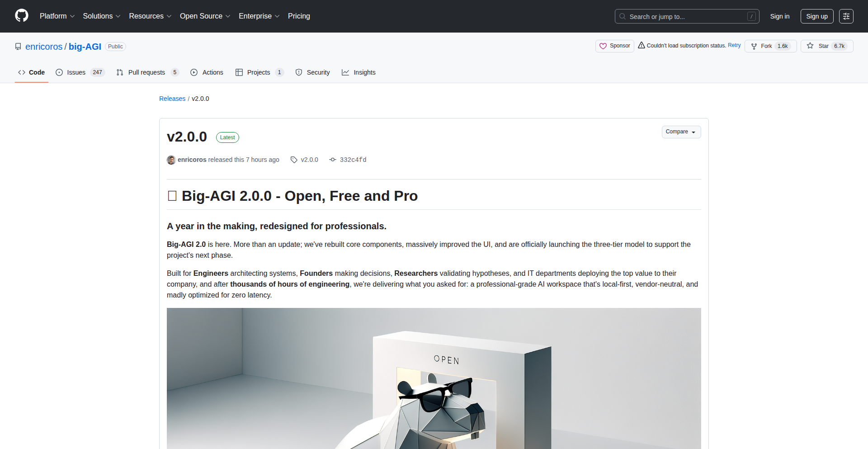The height and width of the screenshot is (449, 868).
Task: Click the GitHub logo icon
Action: (x=22, y=16)
